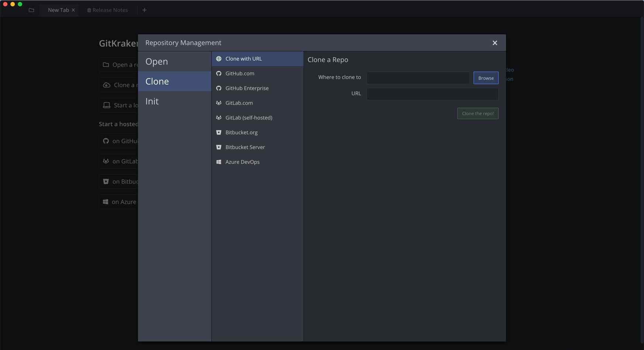Select the New Tab tab
Image resolution: width=644 pixels, height=350 pixels.
tap(58, 10)
